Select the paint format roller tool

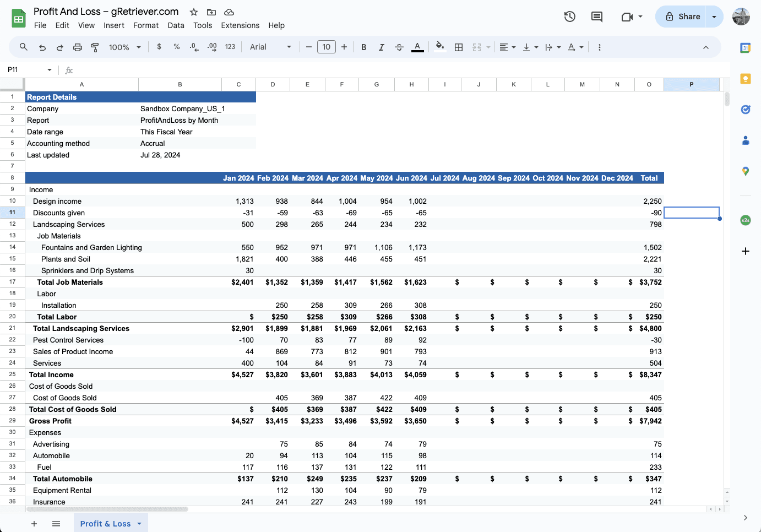95,47
